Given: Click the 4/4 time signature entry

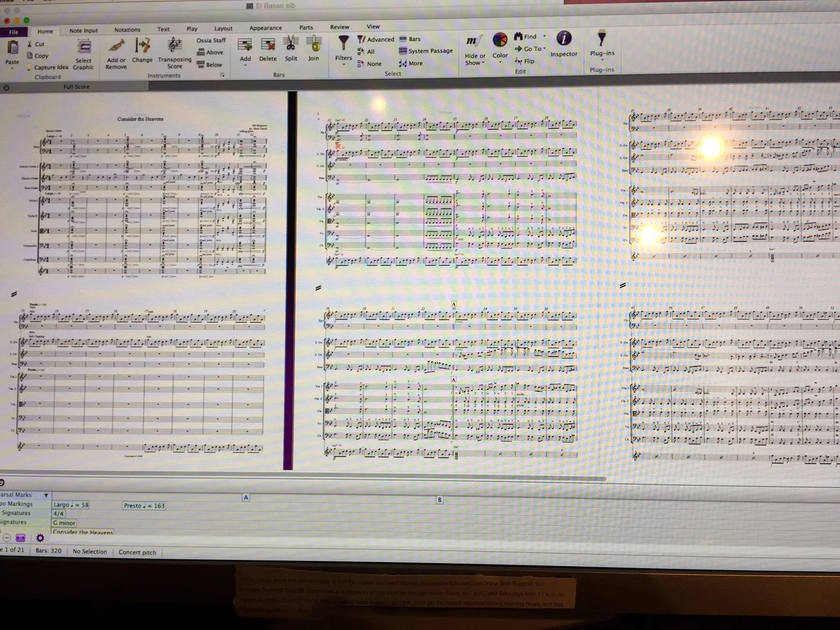Looking at the screenshot, I should click(58, 514).
